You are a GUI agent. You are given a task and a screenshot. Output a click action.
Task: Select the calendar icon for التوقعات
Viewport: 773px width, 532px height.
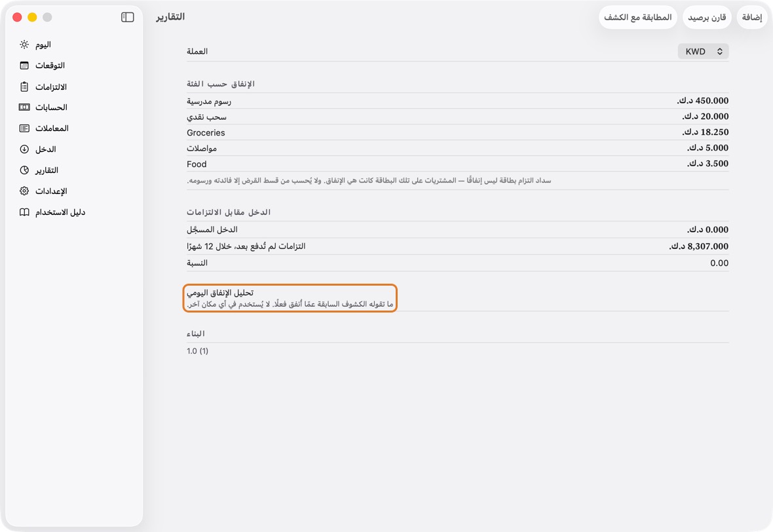24,66
